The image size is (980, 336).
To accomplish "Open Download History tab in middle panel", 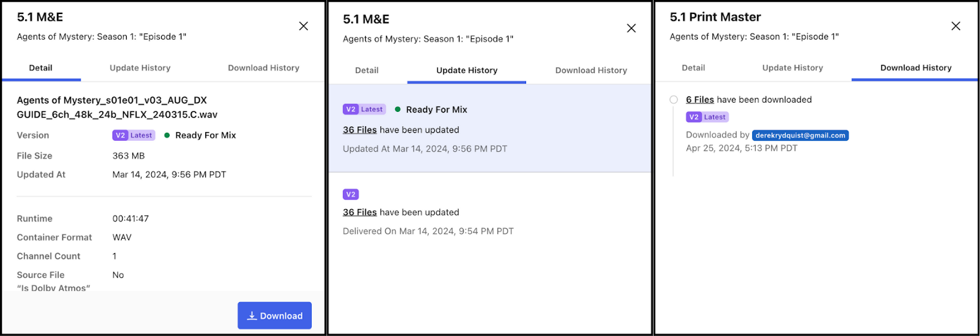I will pos(591,70).
